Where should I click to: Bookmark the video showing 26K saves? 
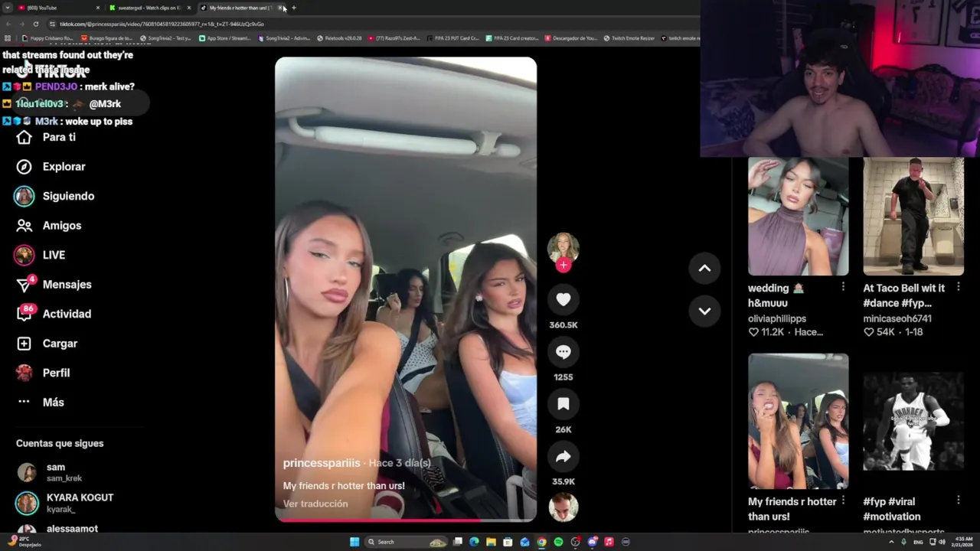[x=563, y=404]
